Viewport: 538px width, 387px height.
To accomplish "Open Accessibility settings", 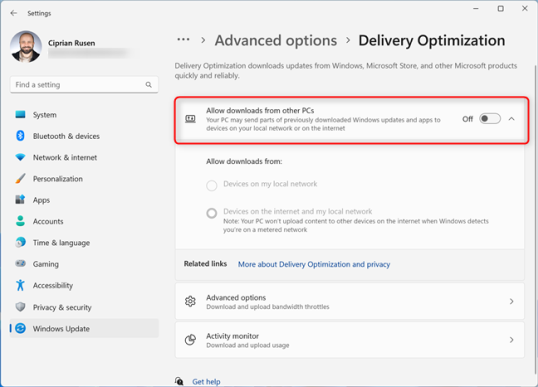I will click(x=84, y=285).
